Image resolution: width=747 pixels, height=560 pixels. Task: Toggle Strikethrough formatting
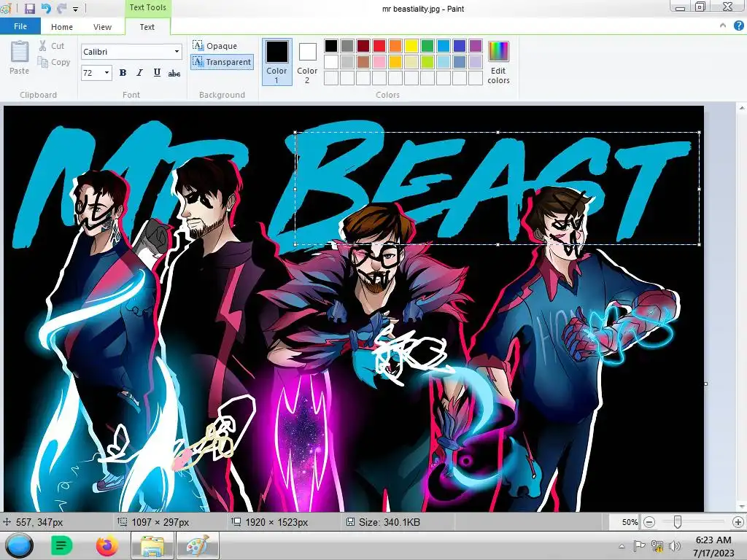point(174,73)
